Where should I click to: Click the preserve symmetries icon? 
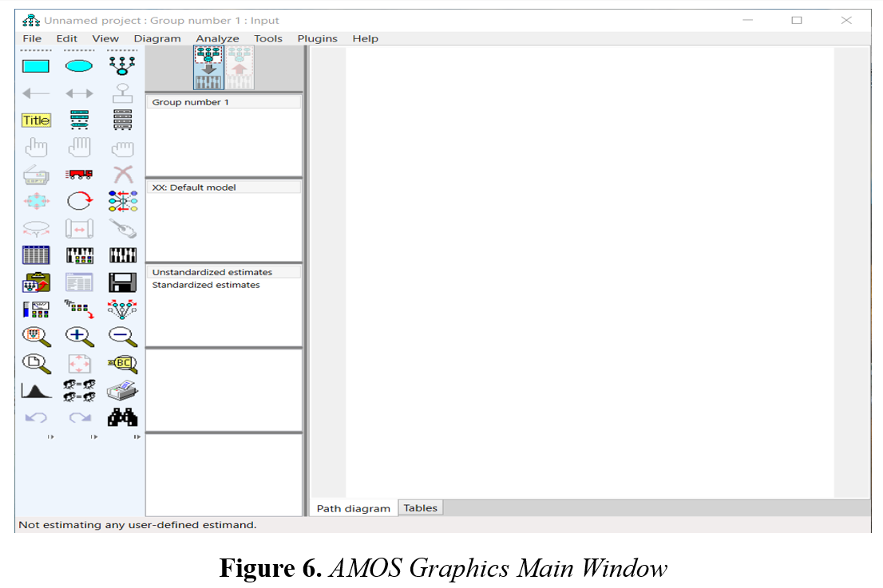[122, 310]
